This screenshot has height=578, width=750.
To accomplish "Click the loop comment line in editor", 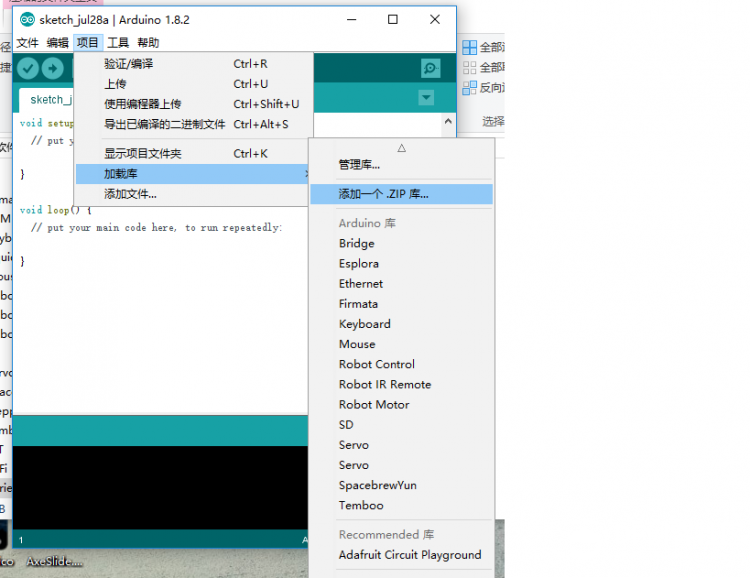I will [156, 227].
